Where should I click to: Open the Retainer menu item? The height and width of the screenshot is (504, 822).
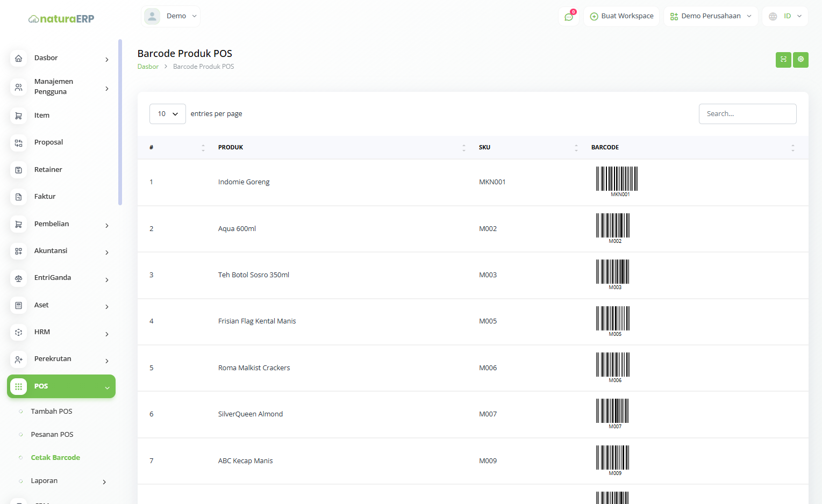point(48,170)
